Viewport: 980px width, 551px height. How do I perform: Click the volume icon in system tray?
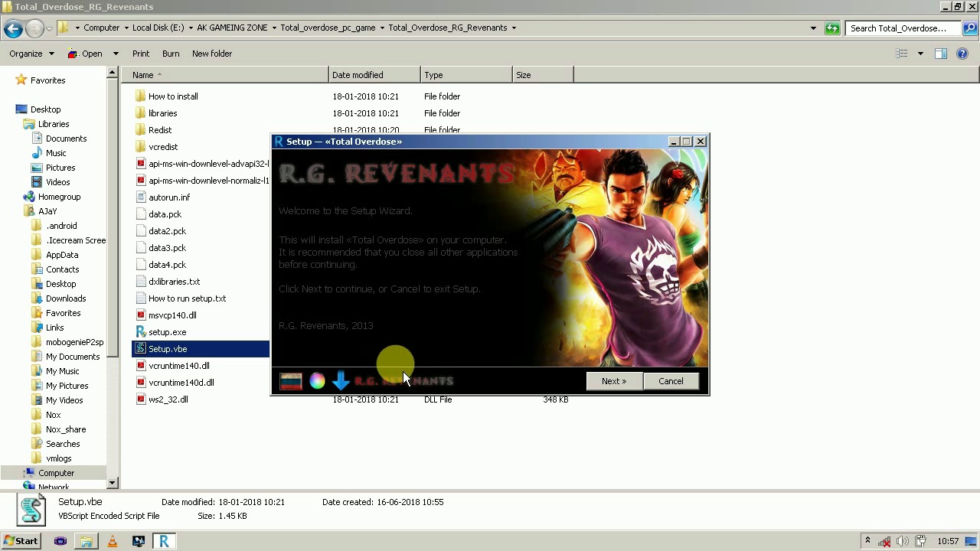(902, 541)
